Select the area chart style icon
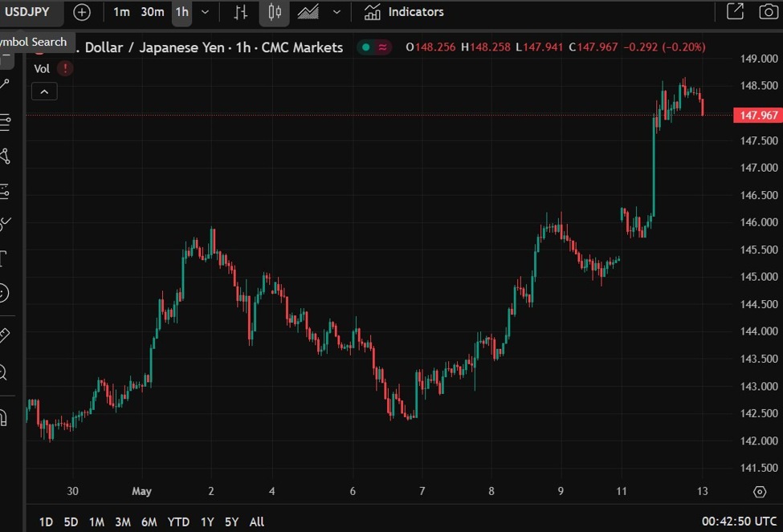Screen dimensions: 783x532 tap(308, 12)
